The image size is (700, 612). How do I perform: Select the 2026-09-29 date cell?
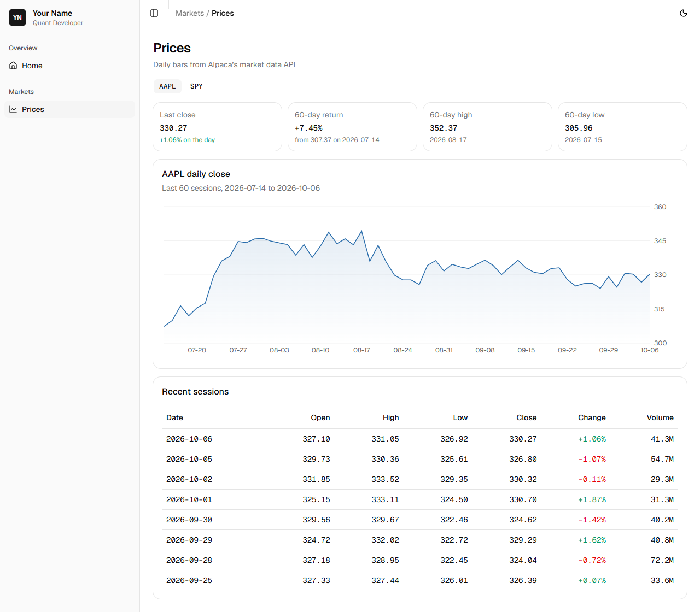189,540
